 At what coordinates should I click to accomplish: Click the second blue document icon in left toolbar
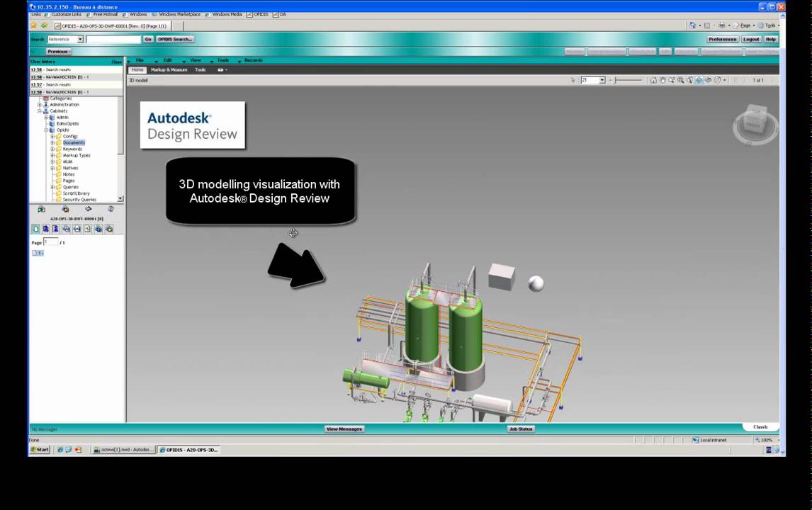[45, 229]
